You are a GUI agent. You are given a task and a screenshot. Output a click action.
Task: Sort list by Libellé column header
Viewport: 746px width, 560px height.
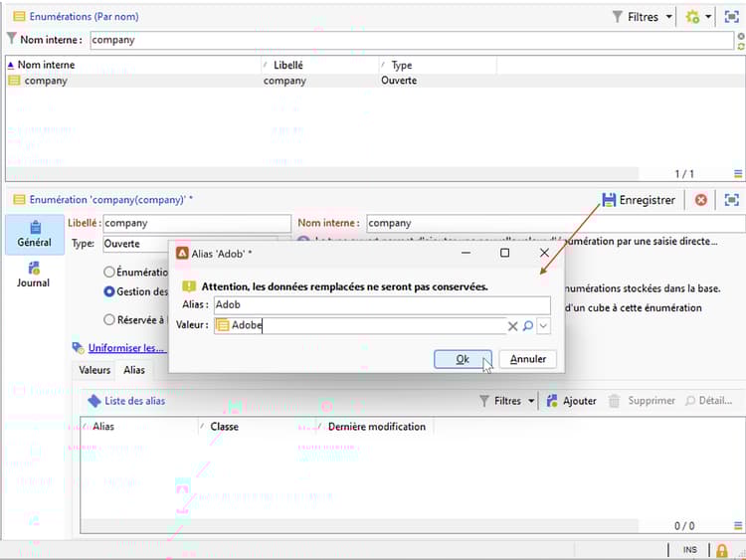coord(319,65)
